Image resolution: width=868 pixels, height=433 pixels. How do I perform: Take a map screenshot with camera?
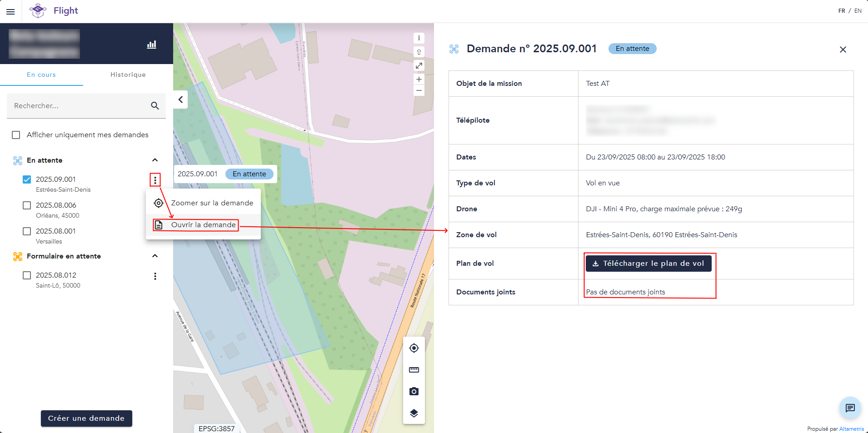point(414,391)
